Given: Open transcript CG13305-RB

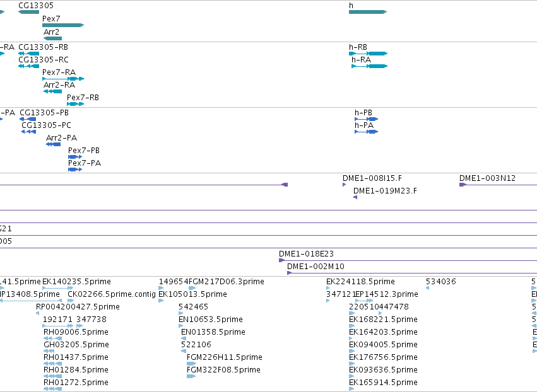Looking at the screenshot, I should 29,54.
